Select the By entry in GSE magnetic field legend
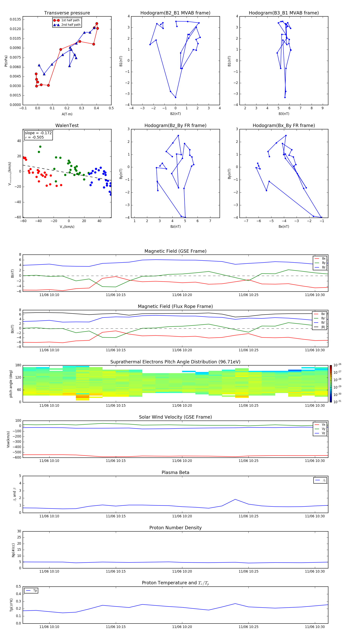This screenshot has width=351, height=644. coord(320,263)
